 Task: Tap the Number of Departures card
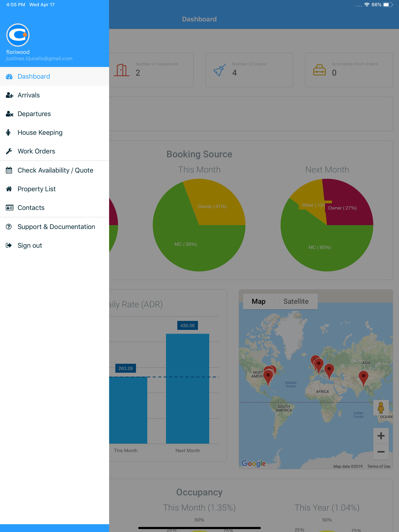(151, 70)
